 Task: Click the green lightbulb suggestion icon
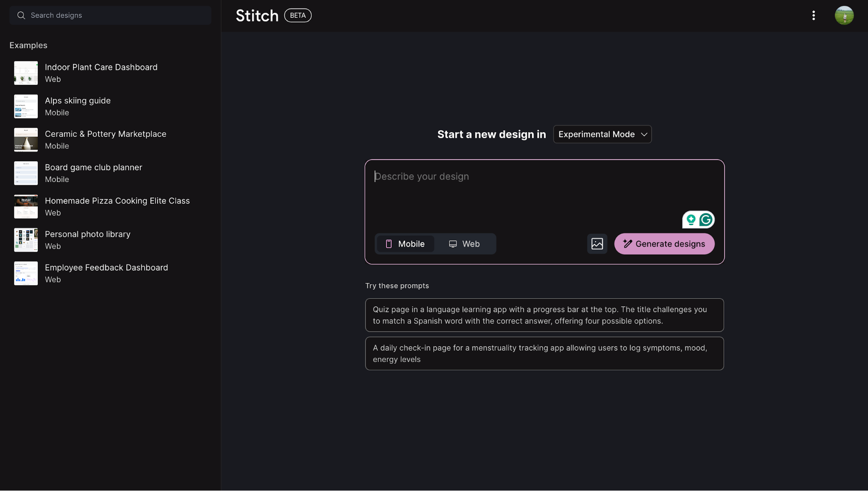click(691, 220)
